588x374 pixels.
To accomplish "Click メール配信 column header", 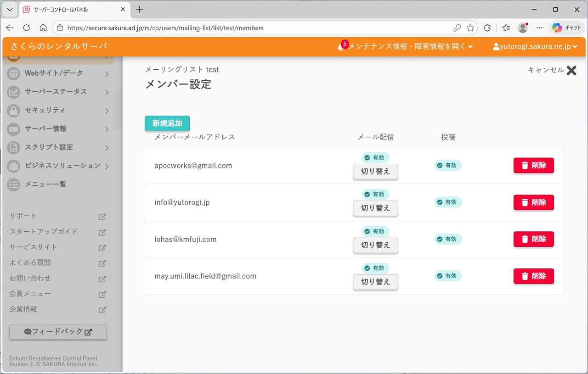I will (376, 137).
